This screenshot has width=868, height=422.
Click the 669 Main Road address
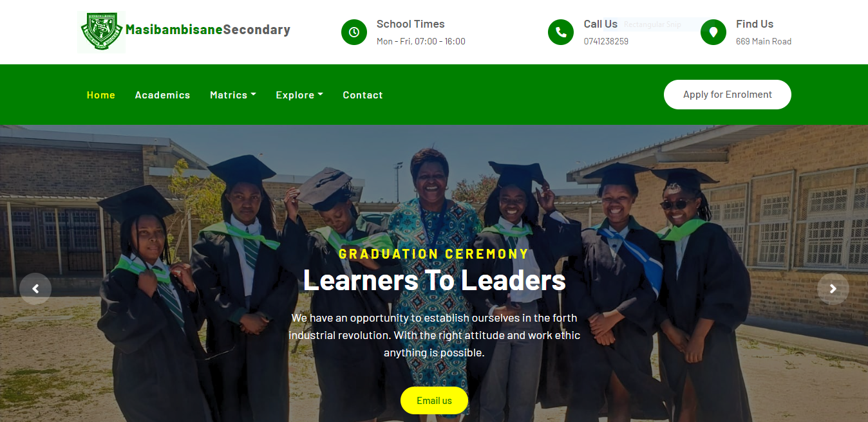tap(764, 41)
